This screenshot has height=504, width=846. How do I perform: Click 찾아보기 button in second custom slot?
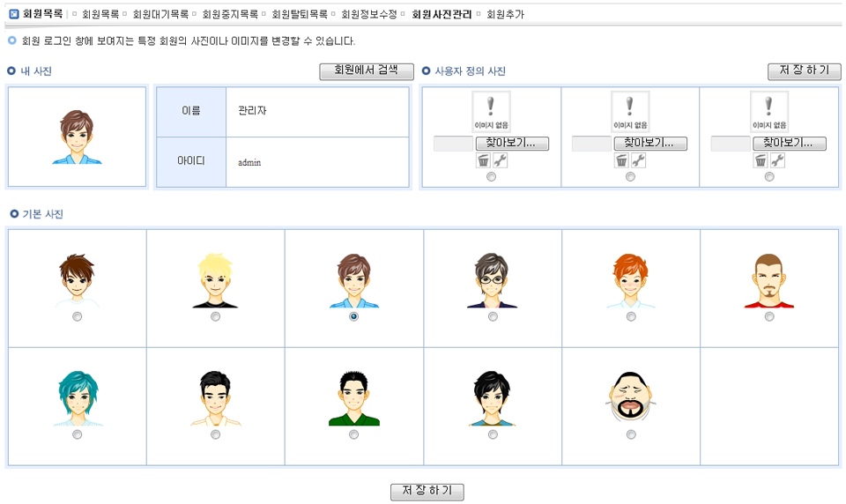click(650, 143)
